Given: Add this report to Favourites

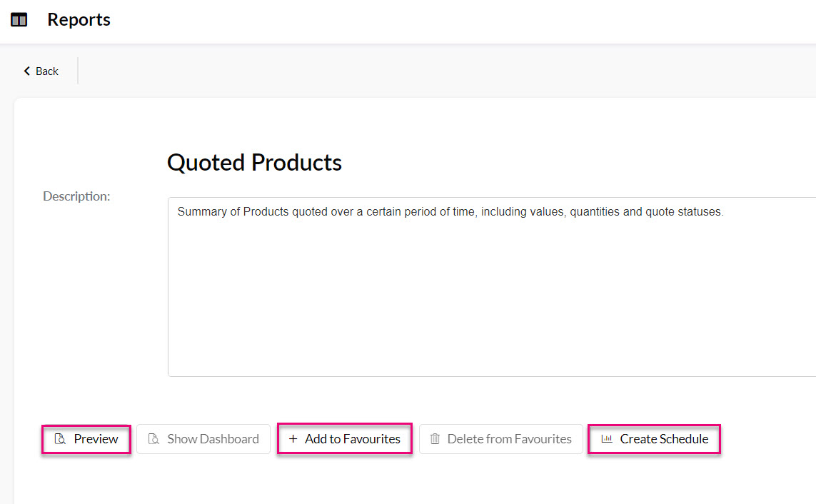Looking at the screenshot, I should pos(345,439).
